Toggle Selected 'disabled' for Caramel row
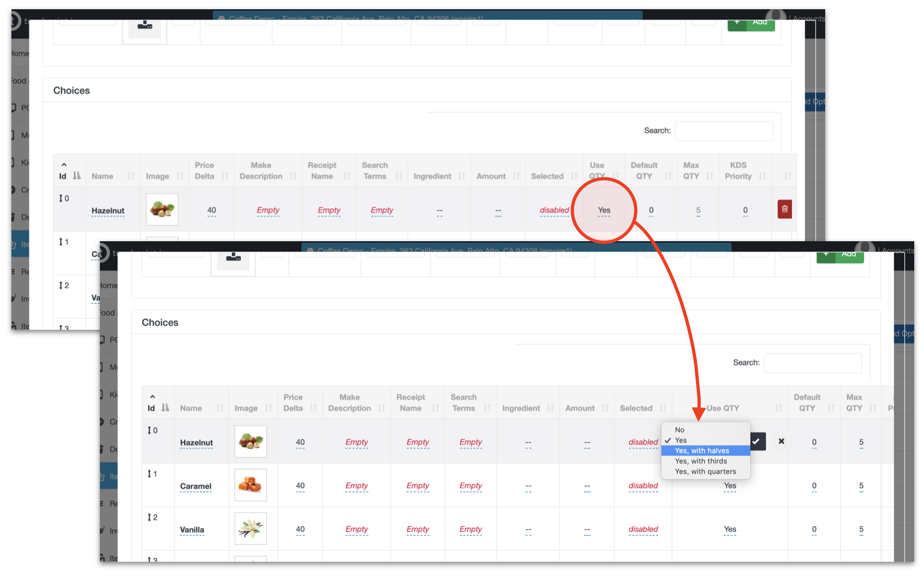 [643, 486]
